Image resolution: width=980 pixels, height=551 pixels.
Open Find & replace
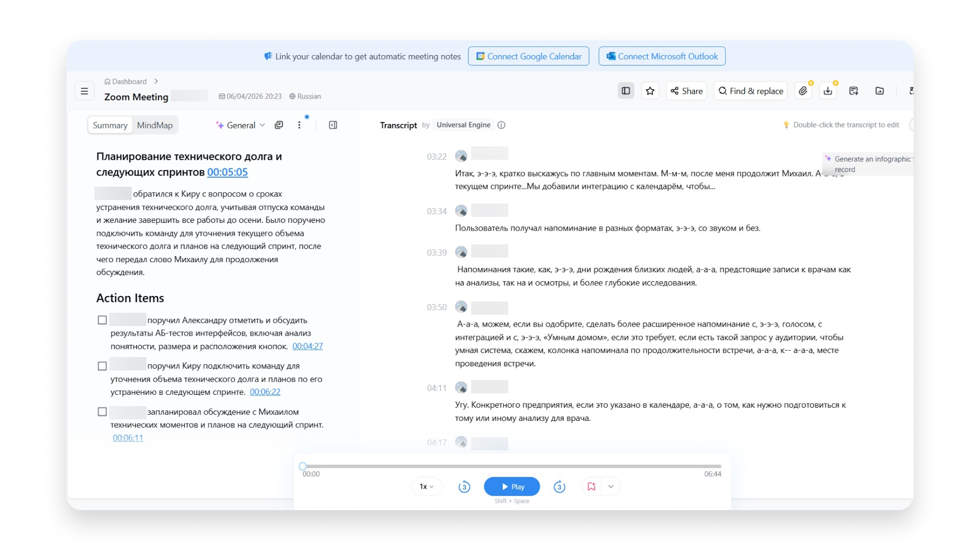point(751,91)
